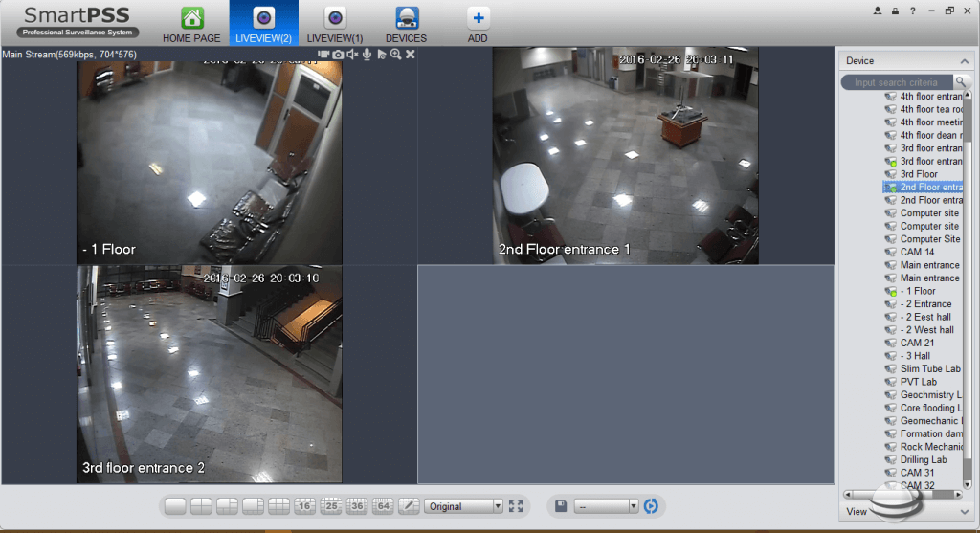This screenshot has width=980, height=533.
Task: Select the four-window split layout
Action: (201, 506)
